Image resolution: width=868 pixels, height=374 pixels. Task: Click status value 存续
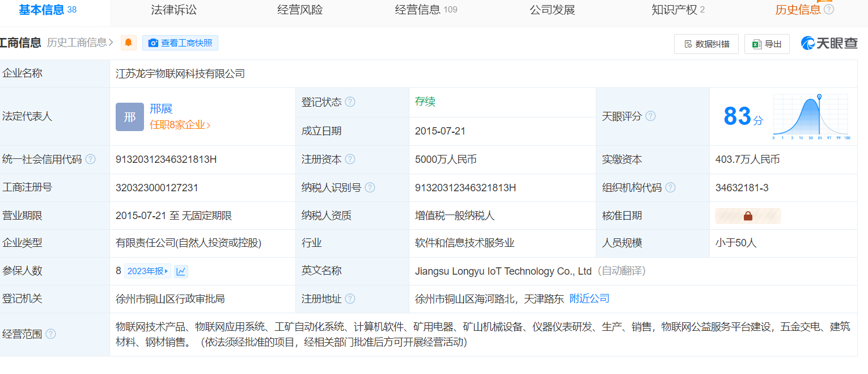coord(425,102)
